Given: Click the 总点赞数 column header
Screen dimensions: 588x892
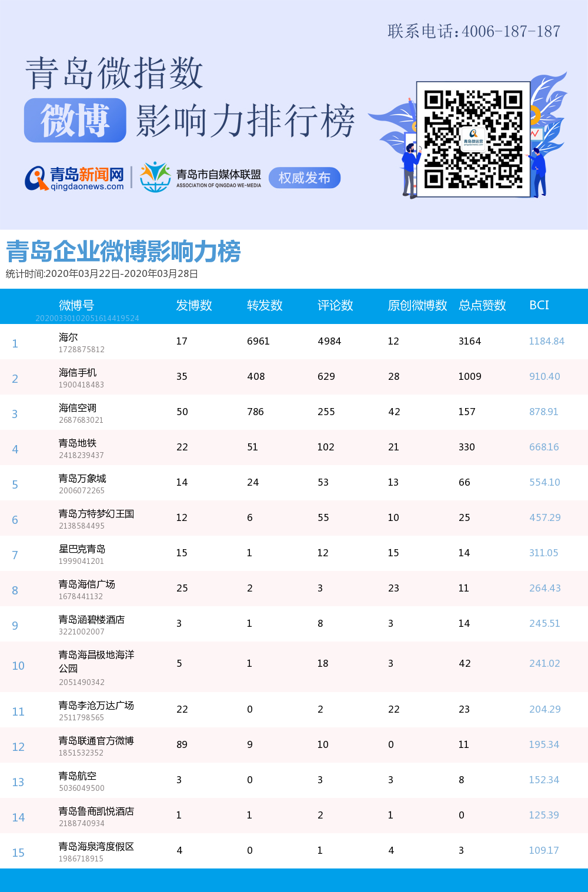Looking at the screenshot, I should pos(482,306).
